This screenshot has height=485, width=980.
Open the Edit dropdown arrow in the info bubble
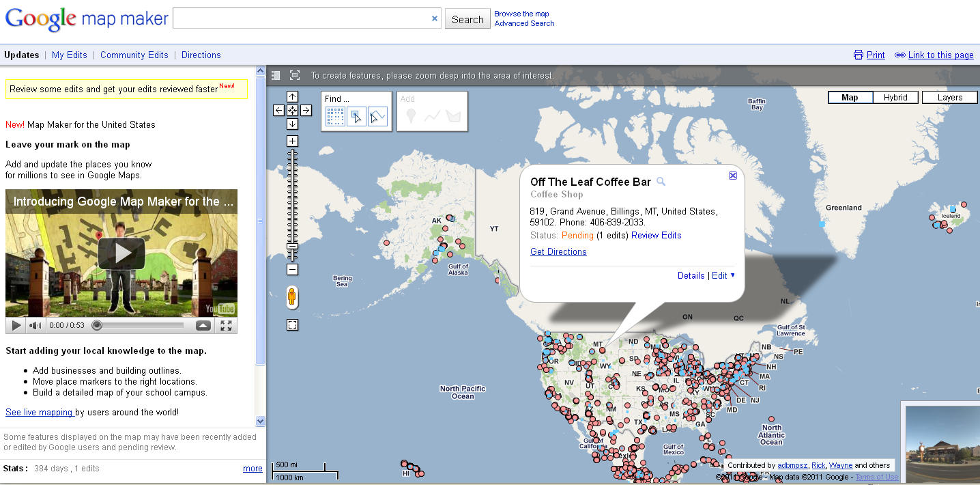(733, 275)
